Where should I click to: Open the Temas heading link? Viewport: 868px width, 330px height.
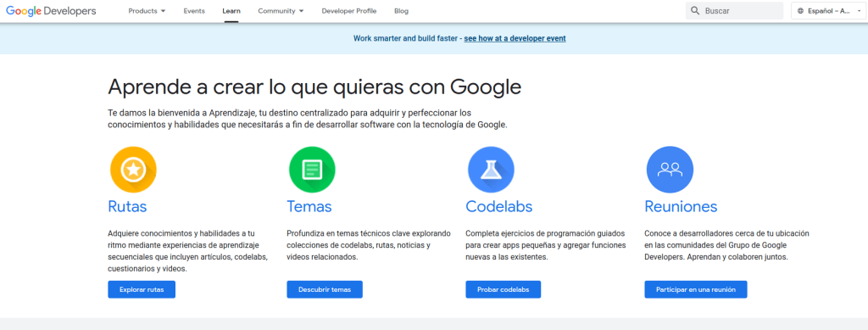[x=309, y=206]
